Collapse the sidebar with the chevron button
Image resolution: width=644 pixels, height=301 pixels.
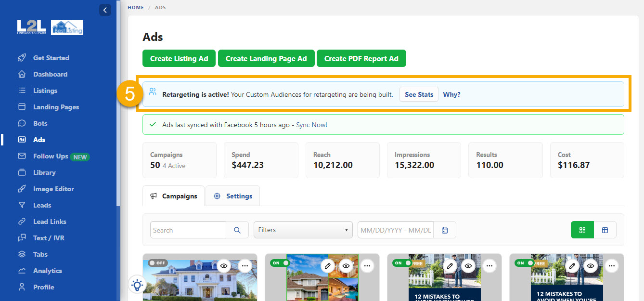(105, 10)
